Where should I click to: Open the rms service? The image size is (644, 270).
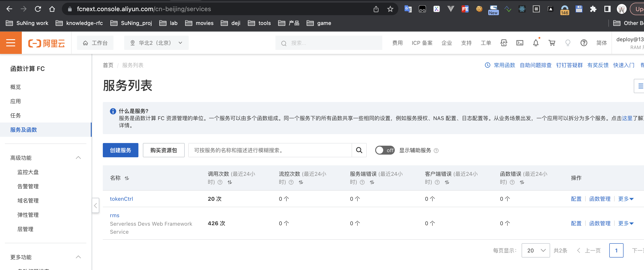tap(115, 215)
